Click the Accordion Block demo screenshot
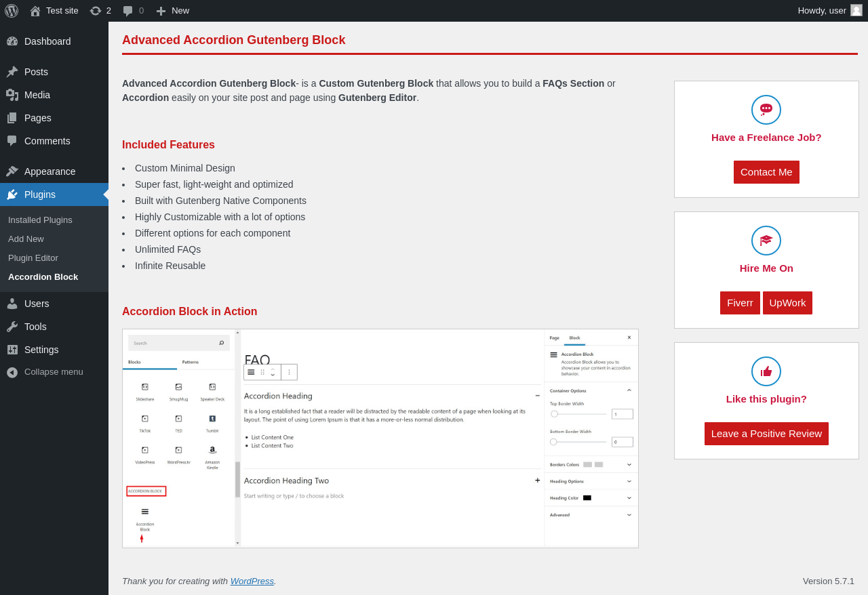868x595 pixels. (380, 438)
